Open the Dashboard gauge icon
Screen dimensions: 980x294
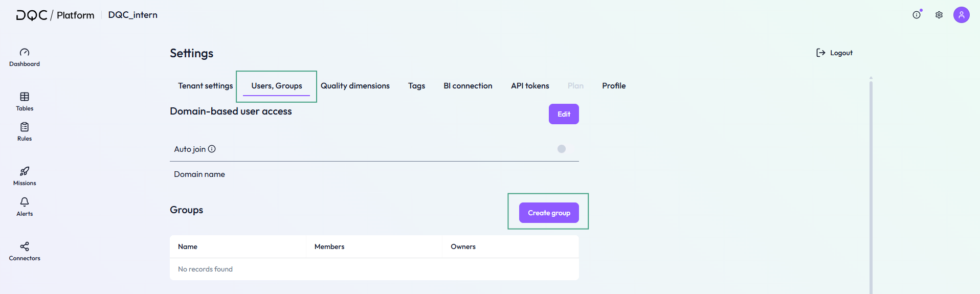click(x=25, y=52)
